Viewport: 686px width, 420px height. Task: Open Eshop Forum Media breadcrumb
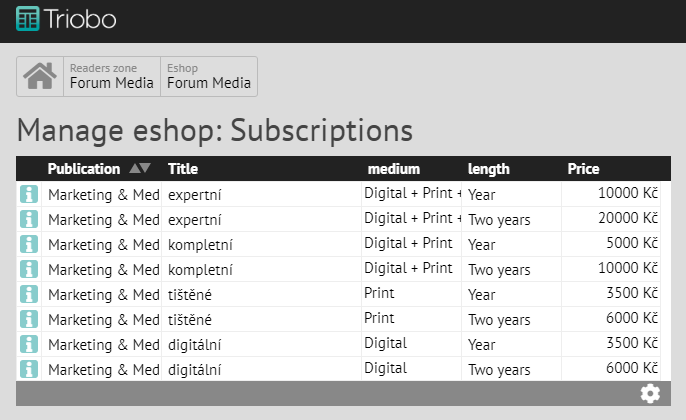[x=208, y=76]
